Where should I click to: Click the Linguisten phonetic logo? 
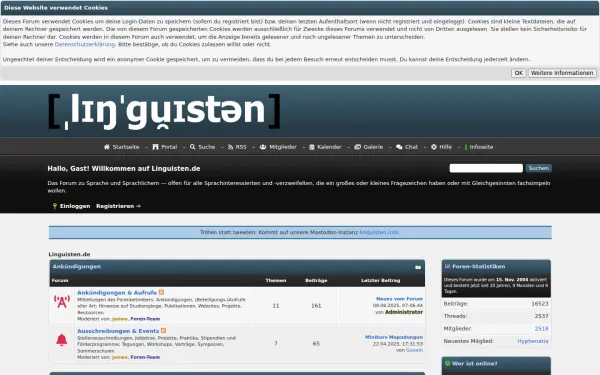tap(165, 111)
